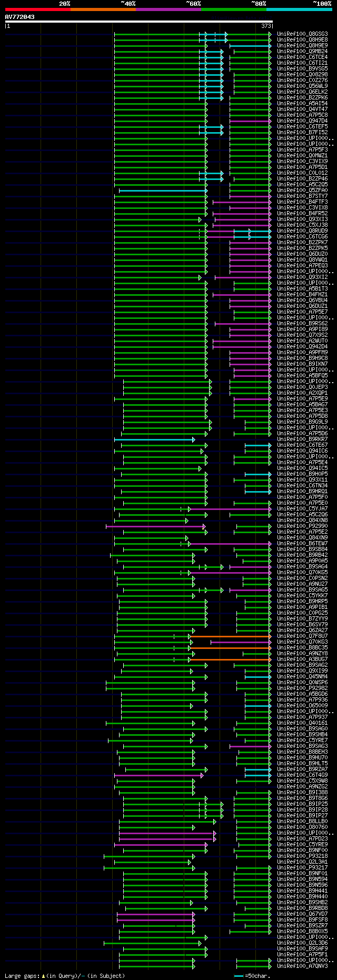Select the UniRef100_B9IP25 label

pos(302,804)
